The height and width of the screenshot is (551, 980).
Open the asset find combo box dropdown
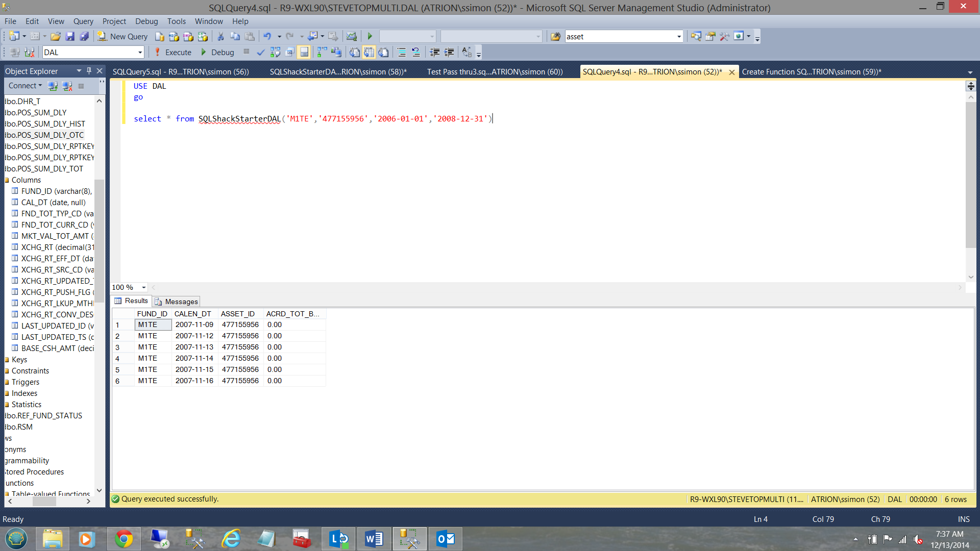coord(679,36)
